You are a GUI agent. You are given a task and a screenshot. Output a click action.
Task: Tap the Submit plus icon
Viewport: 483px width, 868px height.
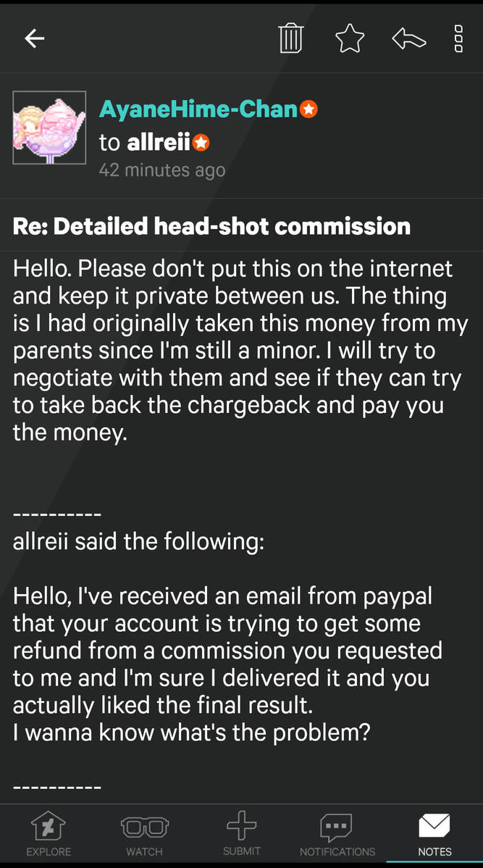[x=241, y=826]
